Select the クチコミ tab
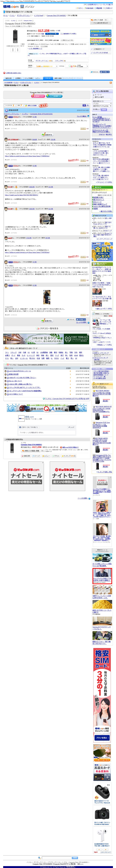Image resolution: width=116 pixels, height=868 pixels. pyautogui.click(x=48, y=78)
